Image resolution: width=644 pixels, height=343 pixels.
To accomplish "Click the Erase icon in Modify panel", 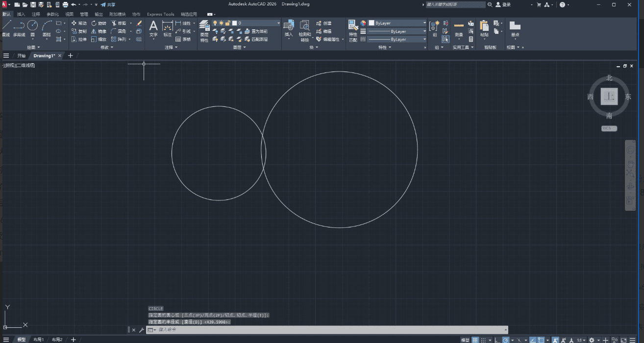I will click(139, 23).
